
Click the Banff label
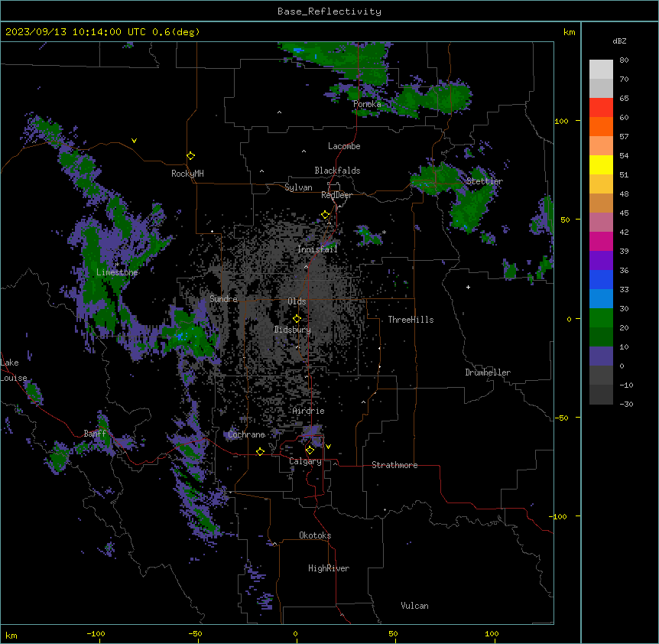(95, 434)
